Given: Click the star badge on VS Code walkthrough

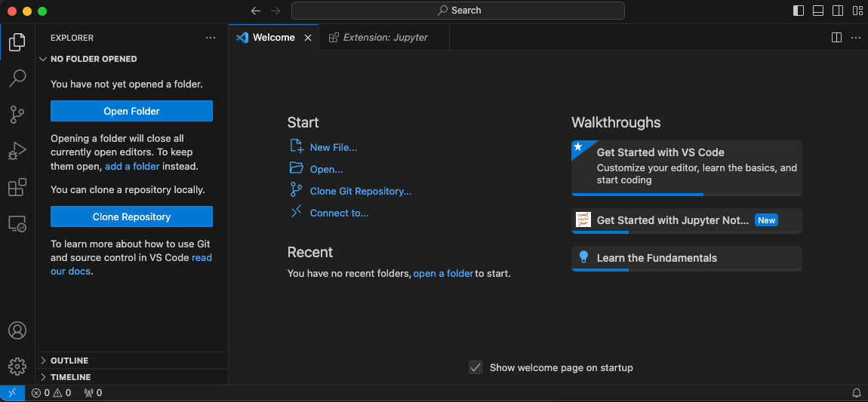Looking at the screenshot, I should pos(578,146).
